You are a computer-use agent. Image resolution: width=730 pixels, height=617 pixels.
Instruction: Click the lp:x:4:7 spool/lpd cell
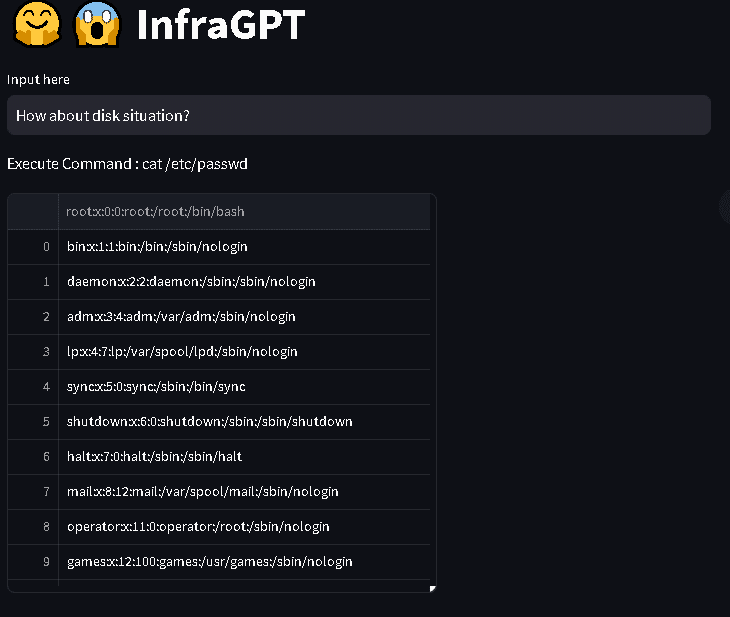pos(244,352)
